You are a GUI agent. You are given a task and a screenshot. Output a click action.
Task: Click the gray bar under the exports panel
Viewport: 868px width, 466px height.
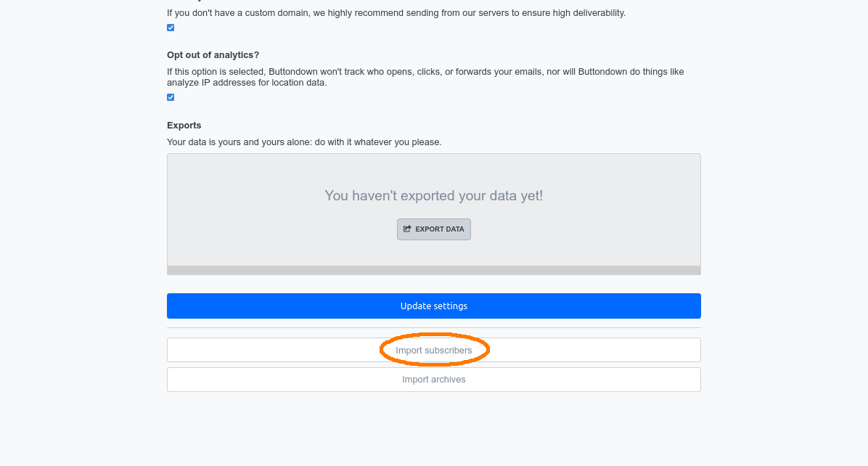pyautogui.click(x=433, y=270)
